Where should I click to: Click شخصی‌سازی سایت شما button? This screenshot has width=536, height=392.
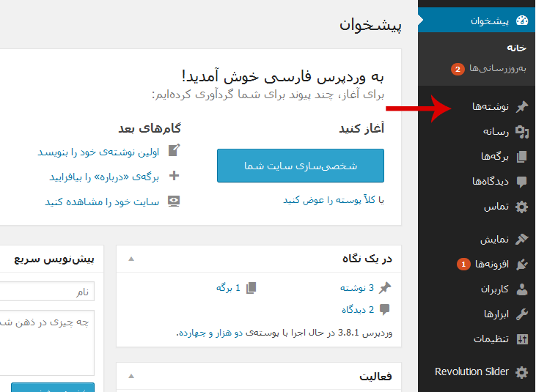coord(301,166)
